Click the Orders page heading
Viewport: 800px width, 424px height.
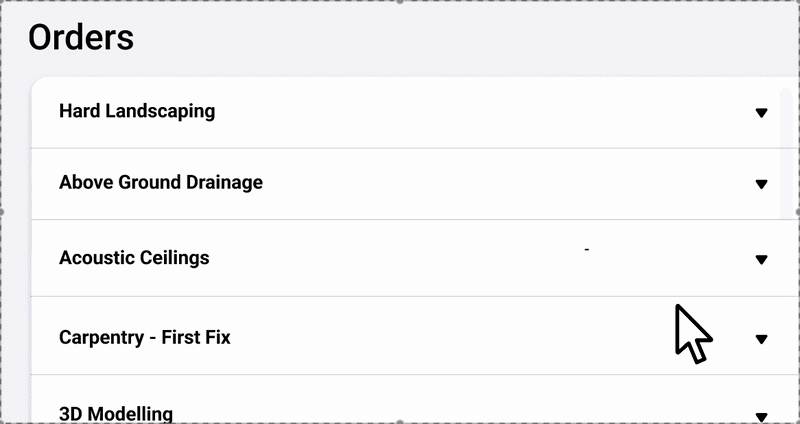[81, 38]
